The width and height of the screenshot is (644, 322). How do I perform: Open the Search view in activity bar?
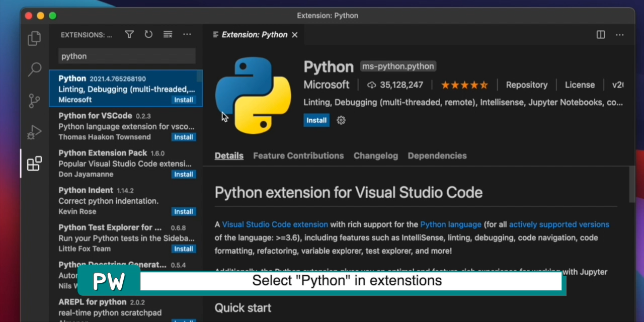click(x=34, y=69)
